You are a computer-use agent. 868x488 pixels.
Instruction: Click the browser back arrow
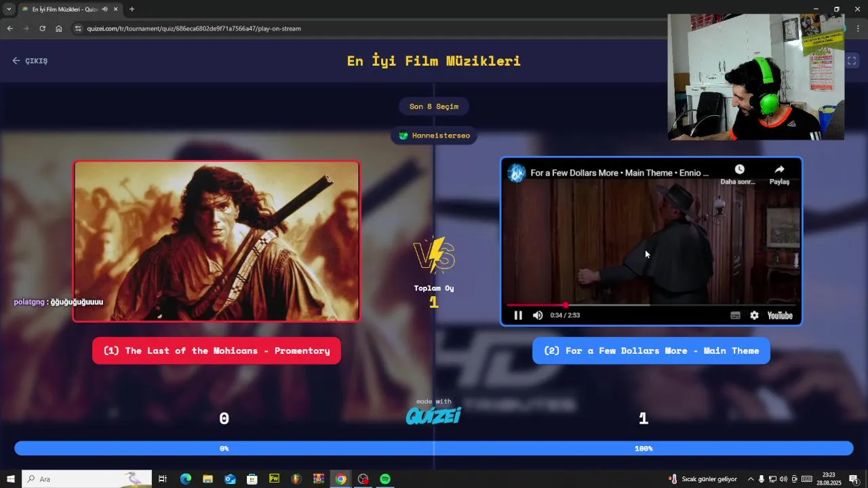[x=10, y=28]
